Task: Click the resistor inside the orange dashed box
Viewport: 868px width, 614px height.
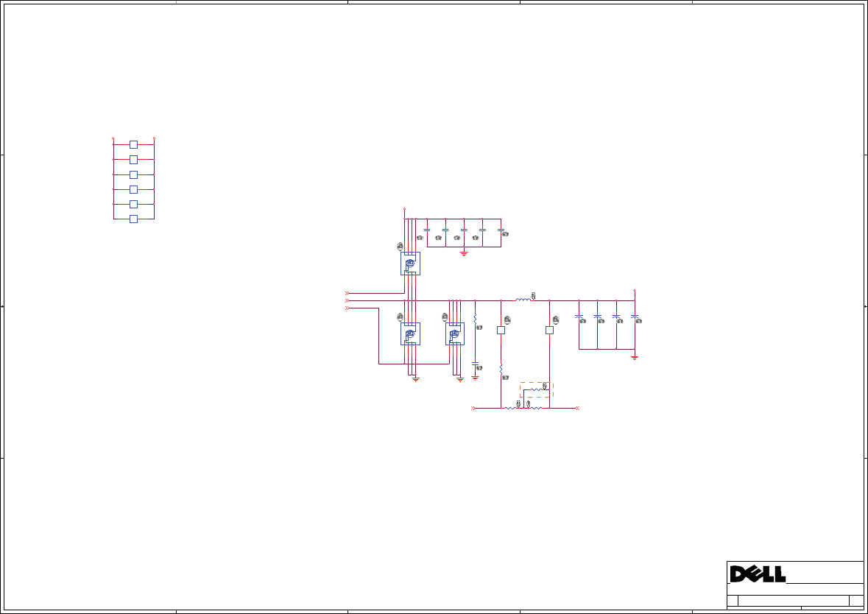Action: tap(537, 389)
